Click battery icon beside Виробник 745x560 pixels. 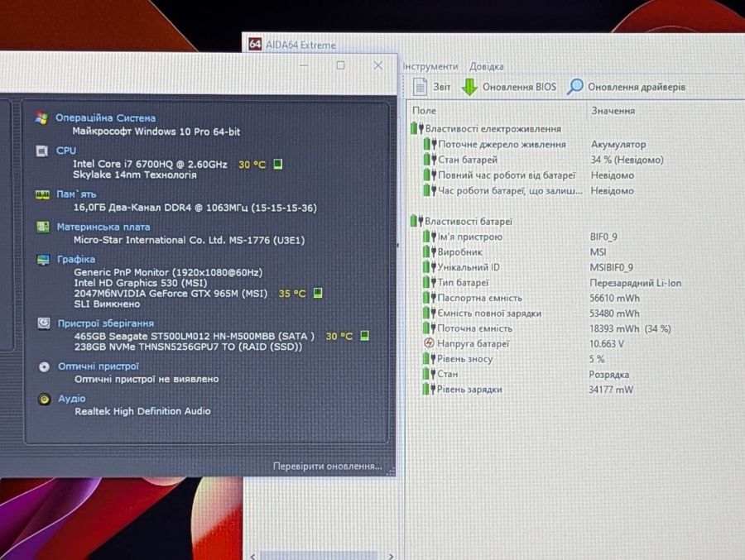(x=429, y=251)
